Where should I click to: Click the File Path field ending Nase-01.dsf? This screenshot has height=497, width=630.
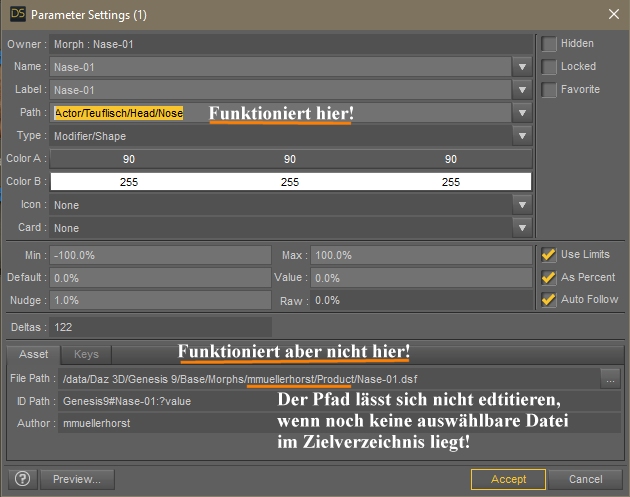click(x=329, y=379)
